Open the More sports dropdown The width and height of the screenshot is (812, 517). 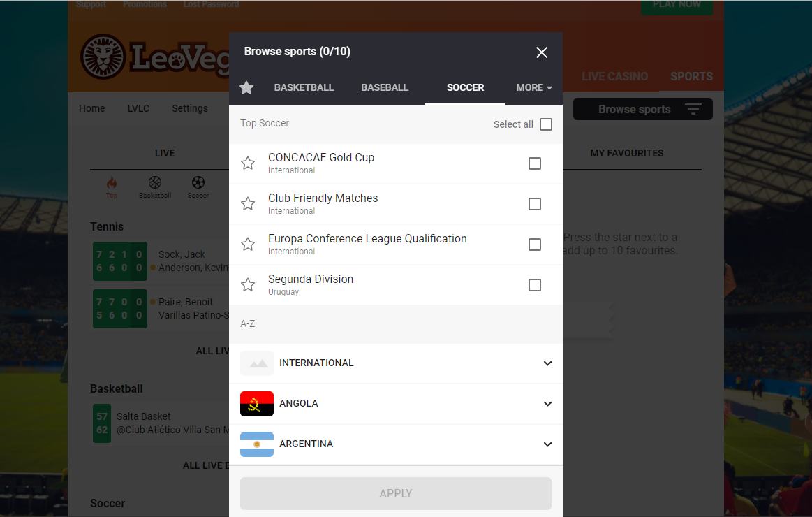pyautogui.click(x=534, y=87)
